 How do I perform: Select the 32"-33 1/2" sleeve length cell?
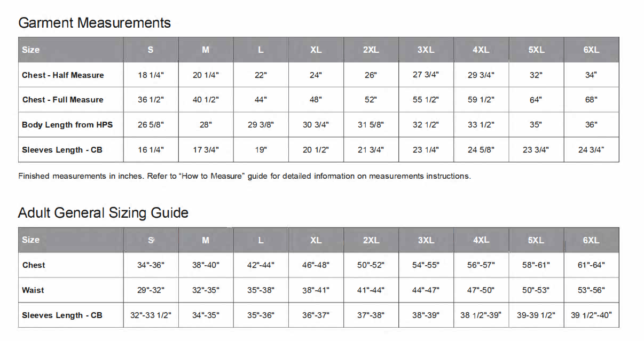tap(151, 315)
